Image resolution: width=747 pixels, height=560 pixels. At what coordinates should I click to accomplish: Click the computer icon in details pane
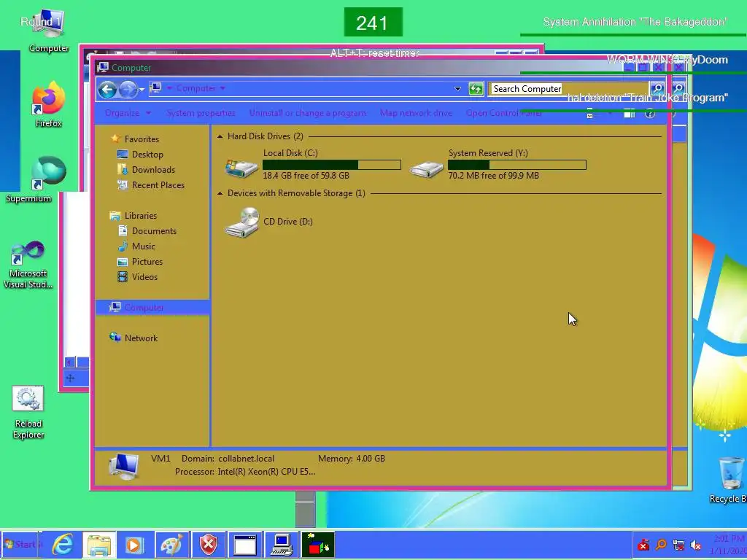[x=123, y=466]
